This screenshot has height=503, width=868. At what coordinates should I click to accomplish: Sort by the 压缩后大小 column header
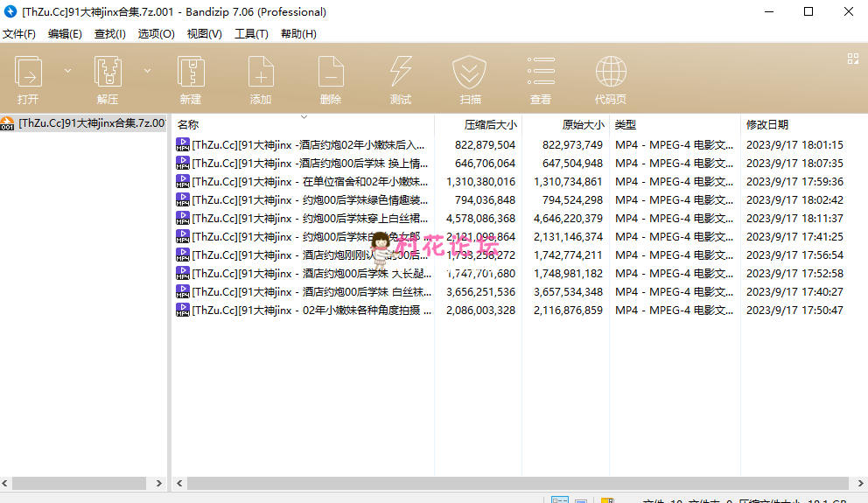coord(491,125)
